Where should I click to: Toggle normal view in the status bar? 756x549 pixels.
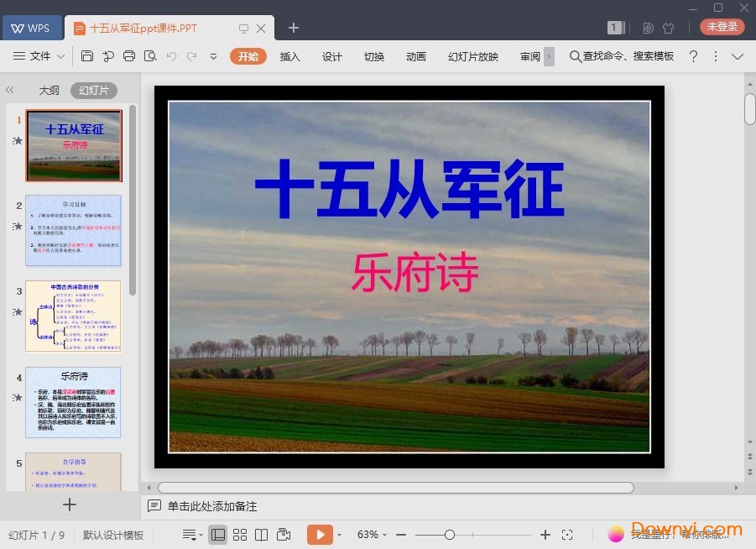[x=218, y=534]
